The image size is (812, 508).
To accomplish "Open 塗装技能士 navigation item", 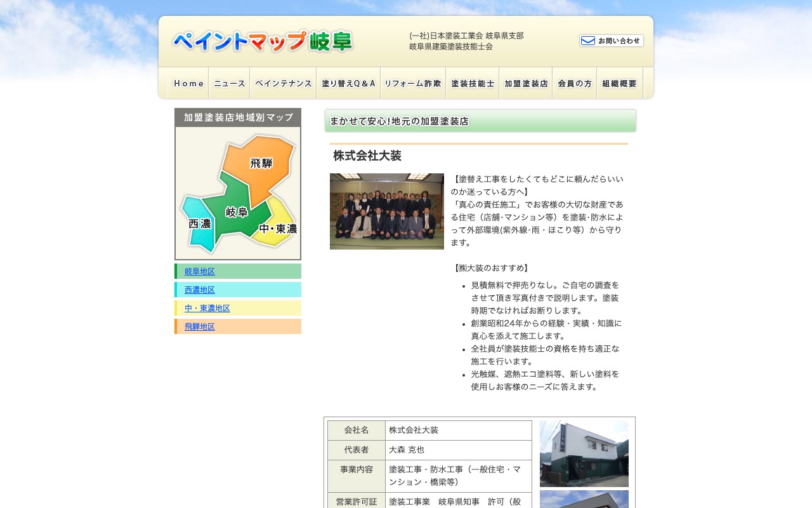I will [x=473, y=83].
